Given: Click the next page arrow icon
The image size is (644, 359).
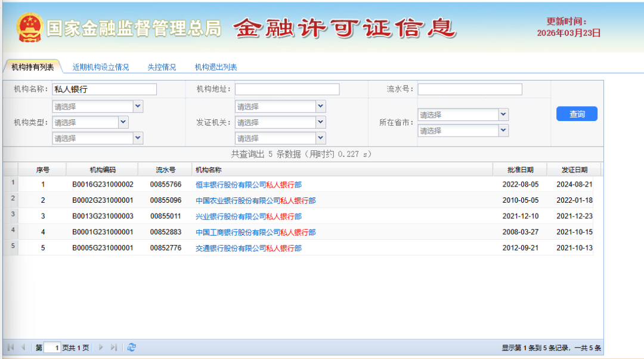Looking at the screenshot, I should click(x=101, y=347).
